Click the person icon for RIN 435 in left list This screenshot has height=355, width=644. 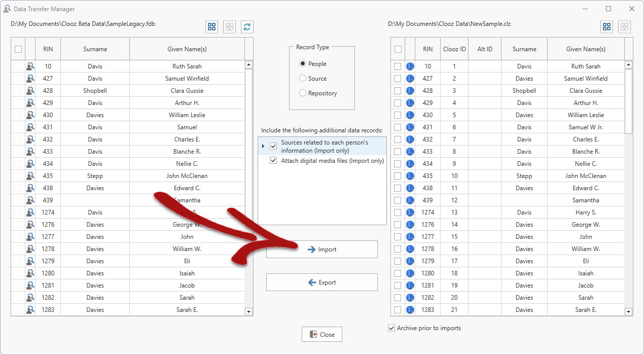point(30,176)
